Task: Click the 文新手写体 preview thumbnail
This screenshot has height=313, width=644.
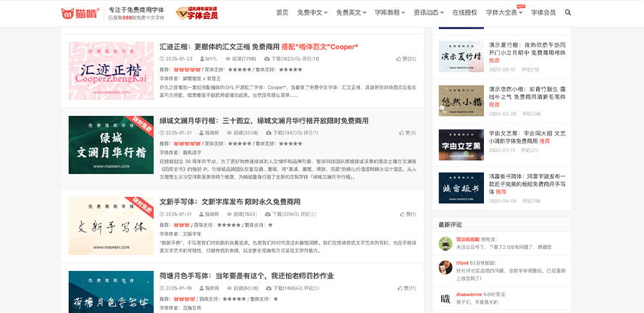Action: pos(111,226)
